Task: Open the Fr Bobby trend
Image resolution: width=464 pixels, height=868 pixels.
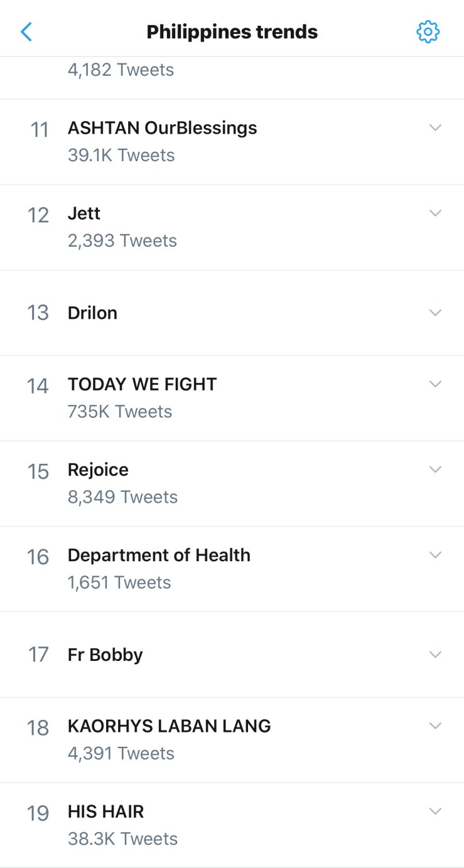Action: coord(105,655)
